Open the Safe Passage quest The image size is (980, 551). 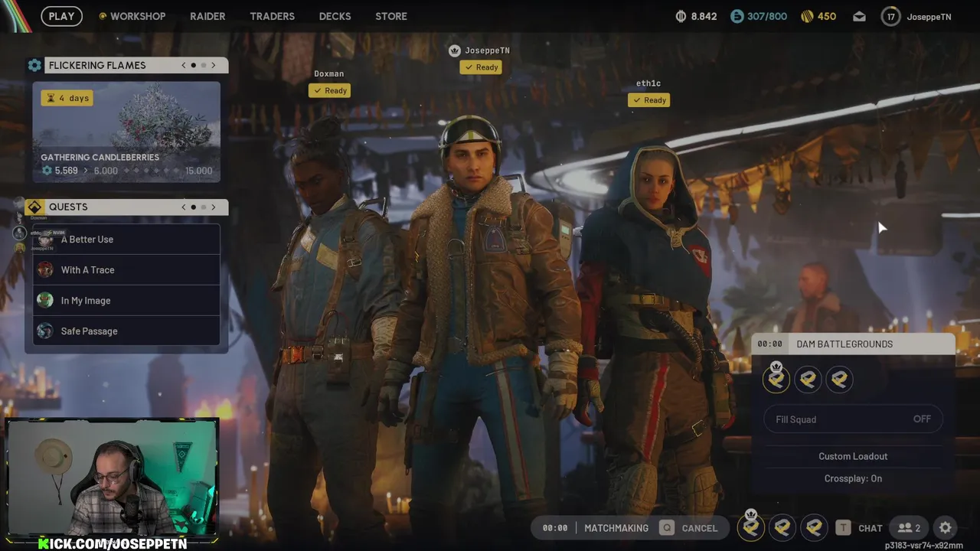click(126, 331)
